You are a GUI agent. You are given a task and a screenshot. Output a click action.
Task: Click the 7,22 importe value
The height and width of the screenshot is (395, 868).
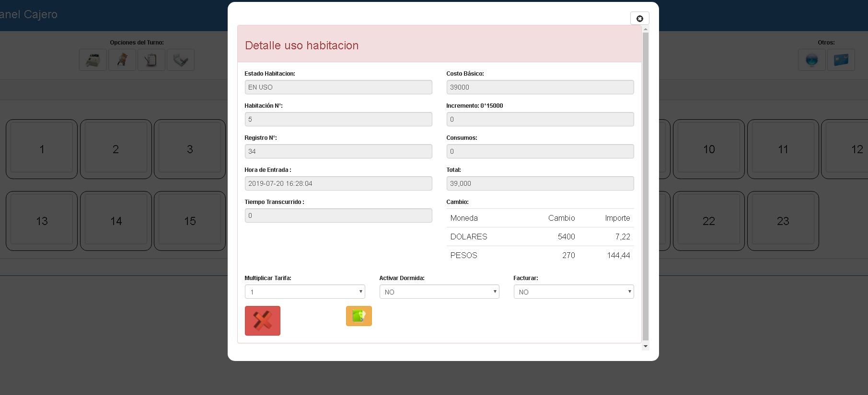click(x=623, y=237)
